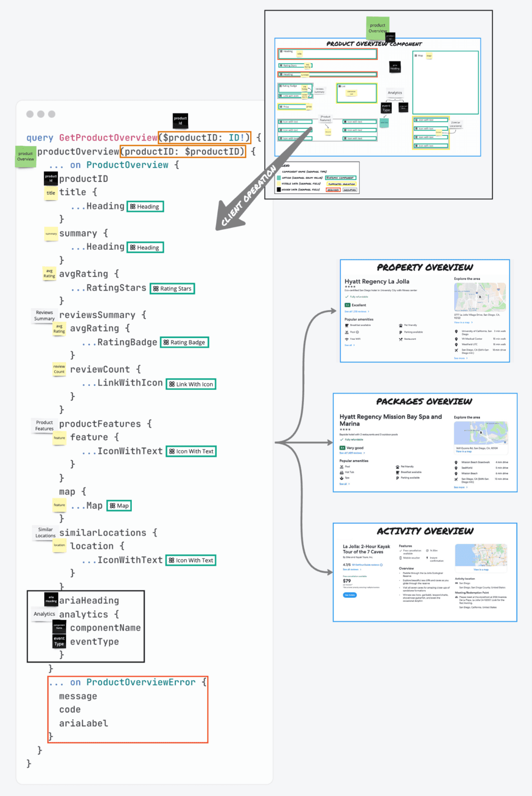Select the Rating Stars component badge
This screenshot has height=796, width=532.
tap(172, 289)
